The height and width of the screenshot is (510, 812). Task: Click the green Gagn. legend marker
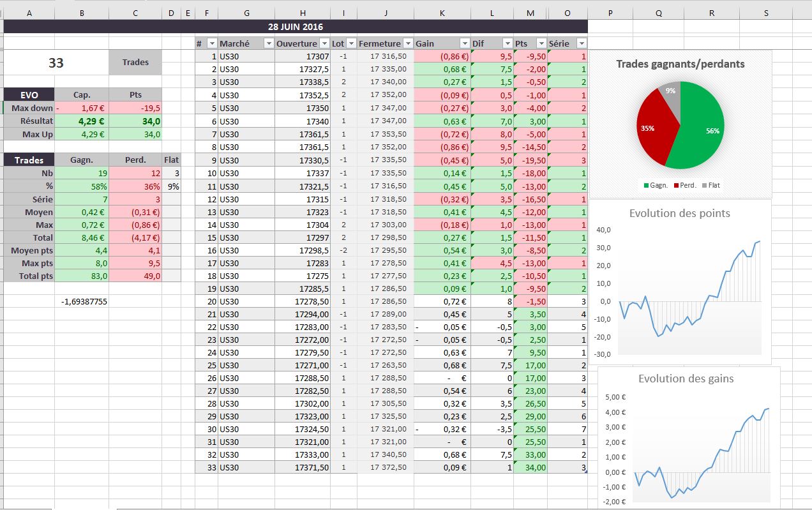[x=646, y=185]
